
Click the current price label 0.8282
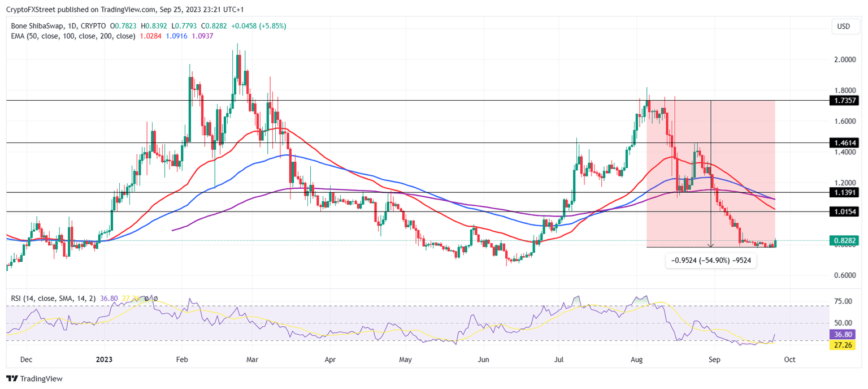point(845,240)
